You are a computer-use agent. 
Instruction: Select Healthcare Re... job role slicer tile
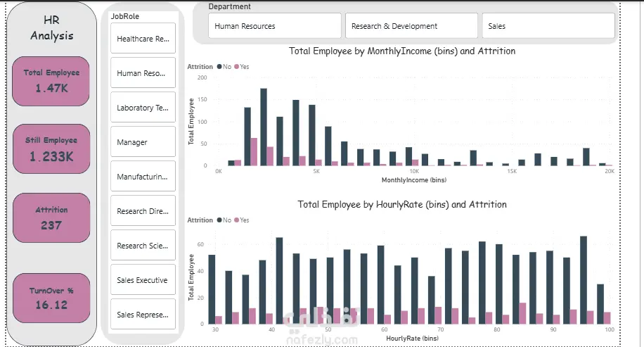143,39
